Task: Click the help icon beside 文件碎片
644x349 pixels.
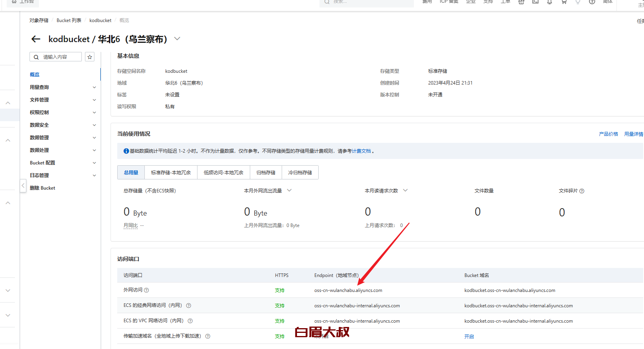Action: coord(582,191)
